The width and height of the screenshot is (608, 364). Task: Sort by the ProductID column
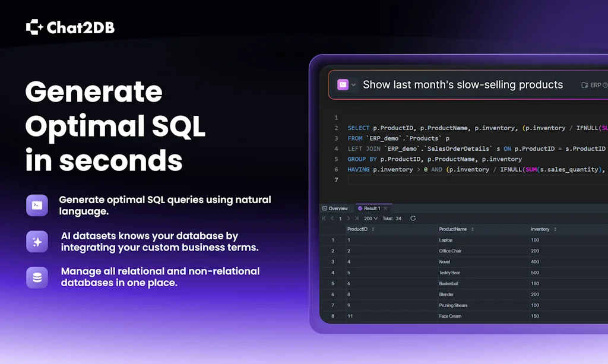pos(357,229)
